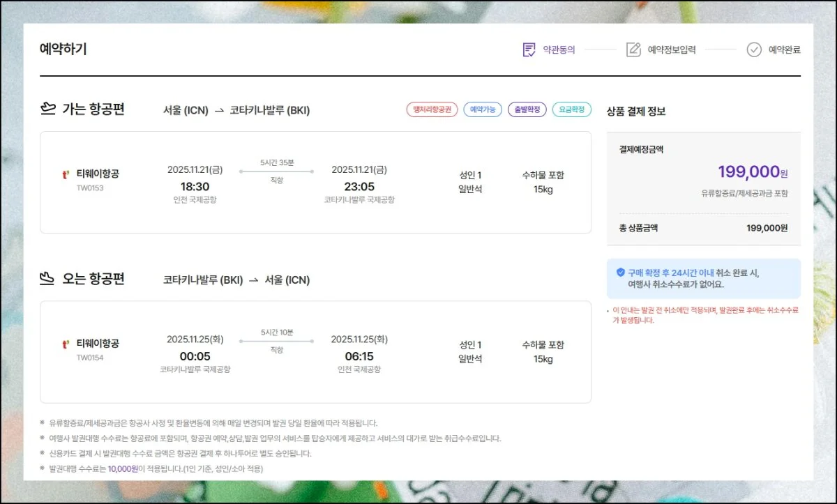Go to the 약관동의 step label
The height and width of the screenshot is (504, 837).
tap(559, 50)
